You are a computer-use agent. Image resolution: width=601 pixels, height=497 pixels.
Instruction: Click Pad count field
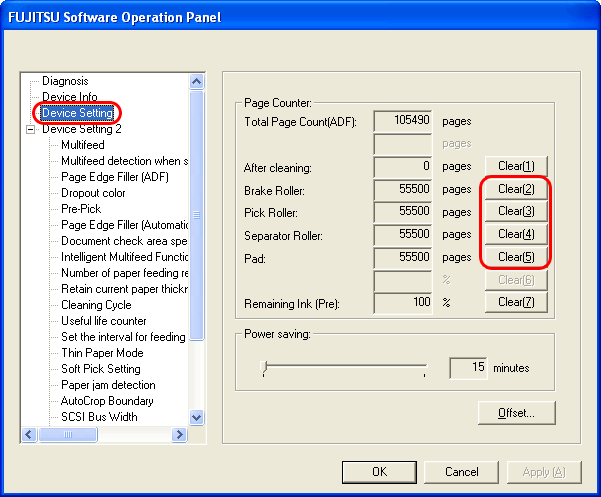click(x=402, y=258)
